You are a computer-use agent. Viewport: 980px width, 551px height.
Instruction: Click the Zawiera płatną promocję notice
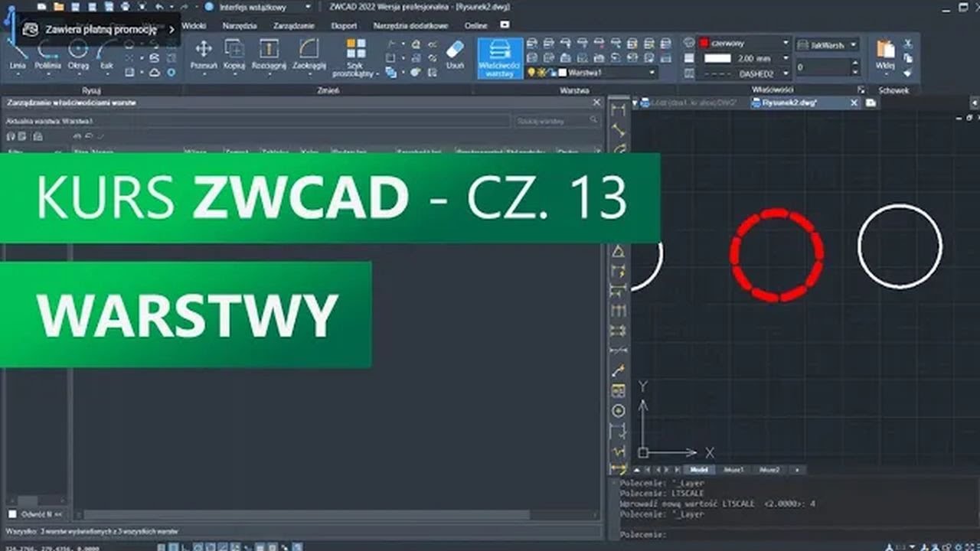point(99,29)
